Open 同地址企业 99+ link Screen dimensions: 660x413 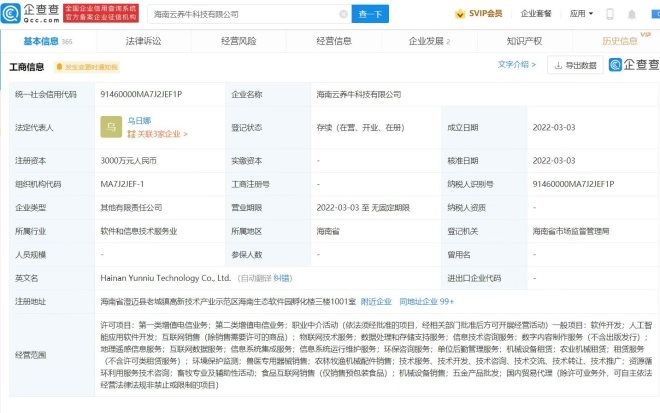coord(426,300)
